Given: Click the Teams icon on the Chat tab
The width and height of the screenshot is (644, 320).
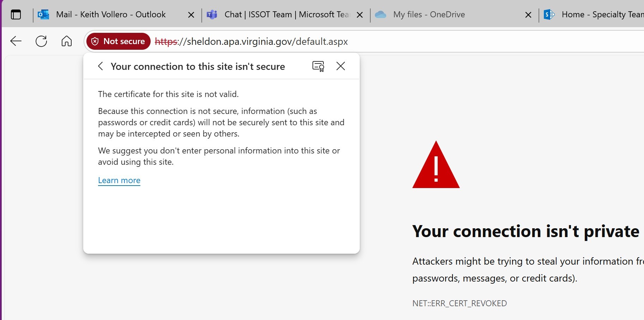Looking at the screenshot, I should [x=212, y=14].
